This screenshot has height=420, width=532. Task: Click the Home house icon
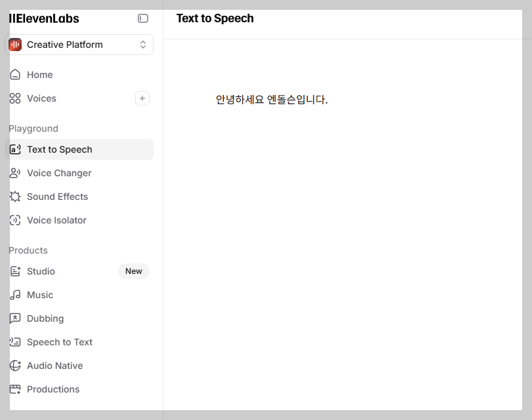coord(15,75)
